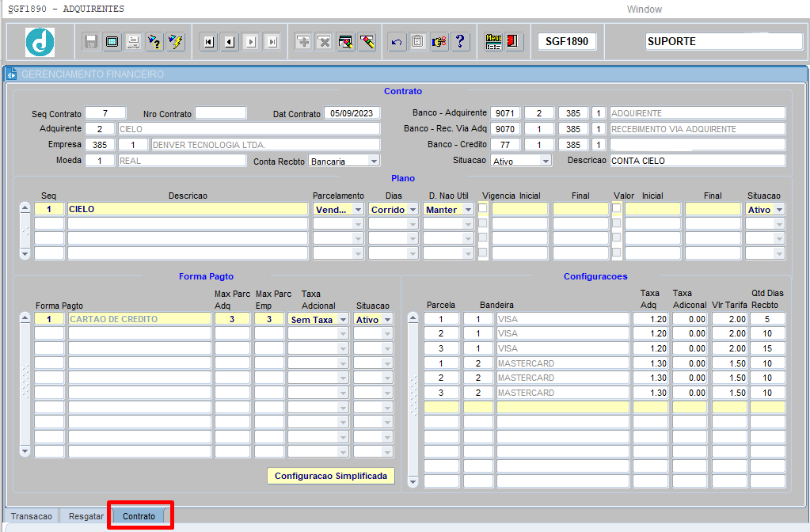The width and height of the screenshot is (810, 532).
Task: Click the Clear Record eraser icon
Action: pos(345,41)
